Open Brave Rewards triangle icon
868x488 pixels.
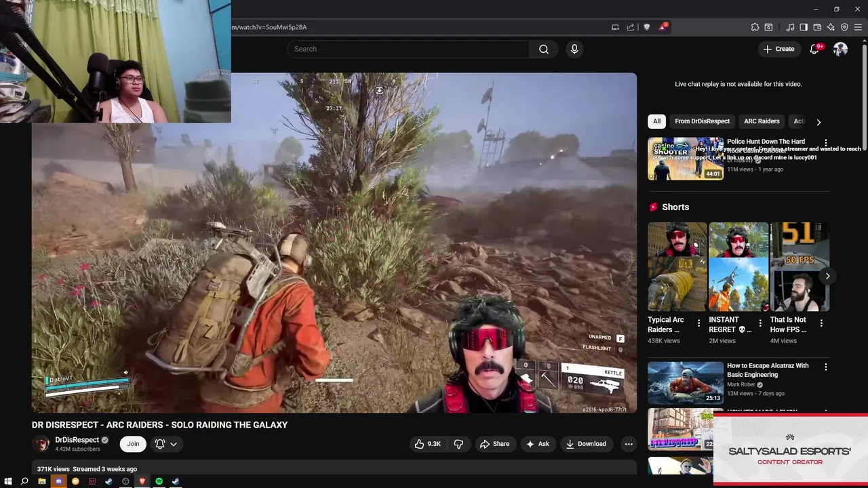(x=663, y=27)
